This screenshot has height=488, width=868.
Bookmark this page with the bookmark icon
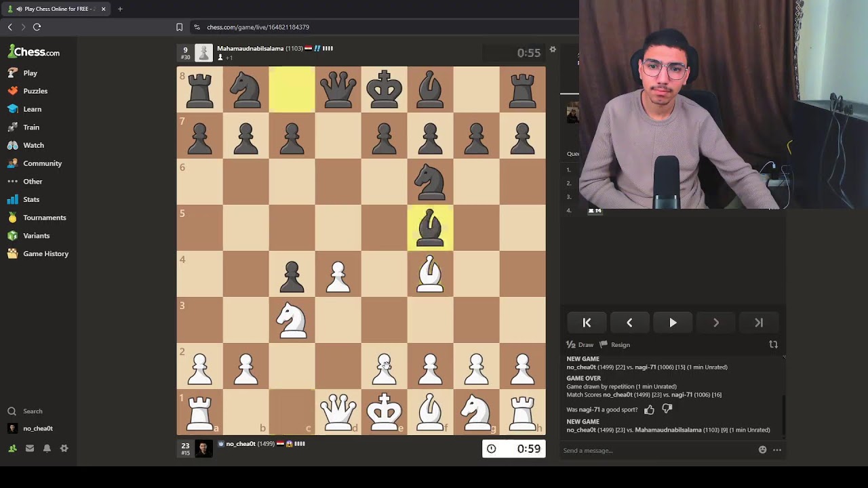tap(179, 27)
